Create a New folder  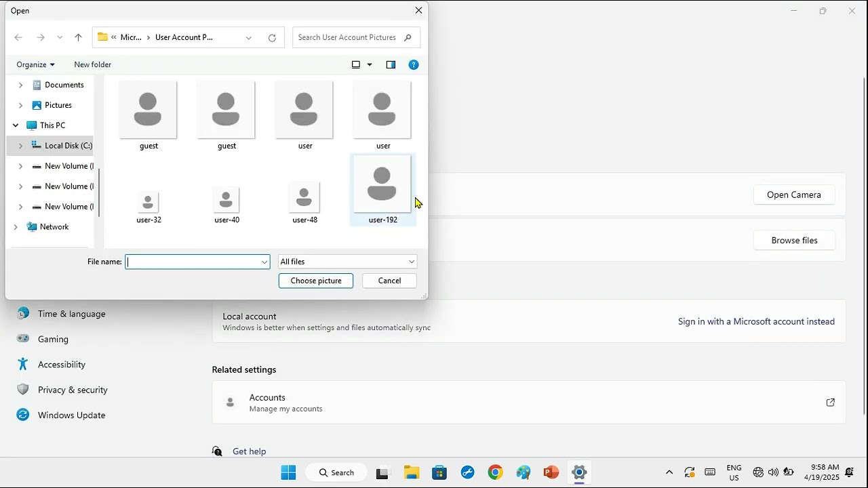(92, 64)
